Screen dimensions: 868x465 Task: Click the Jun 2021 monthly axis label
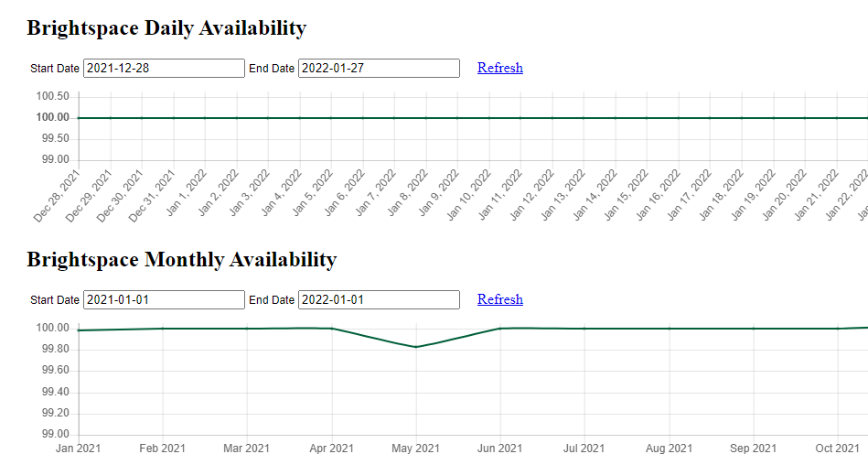click(500, 449)
